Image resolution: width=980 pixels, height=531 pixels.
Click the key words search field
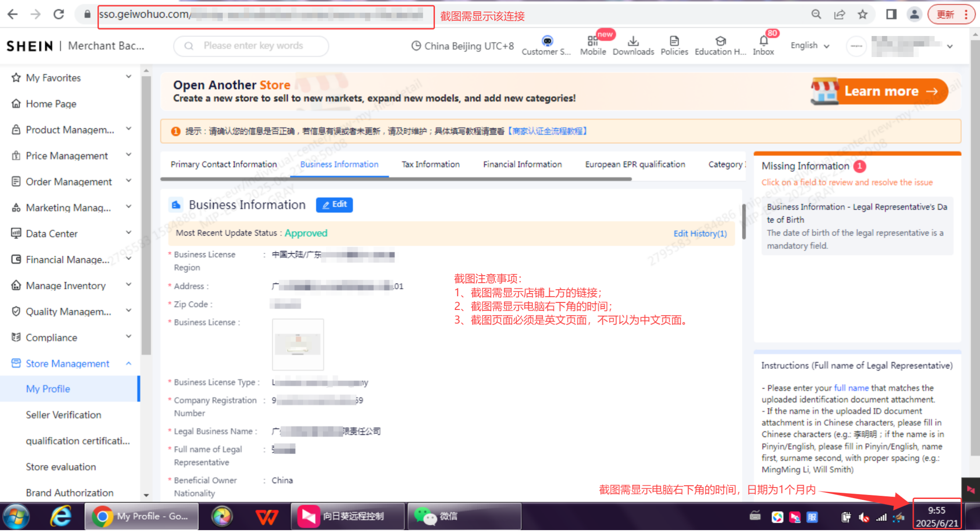[253, 46]
